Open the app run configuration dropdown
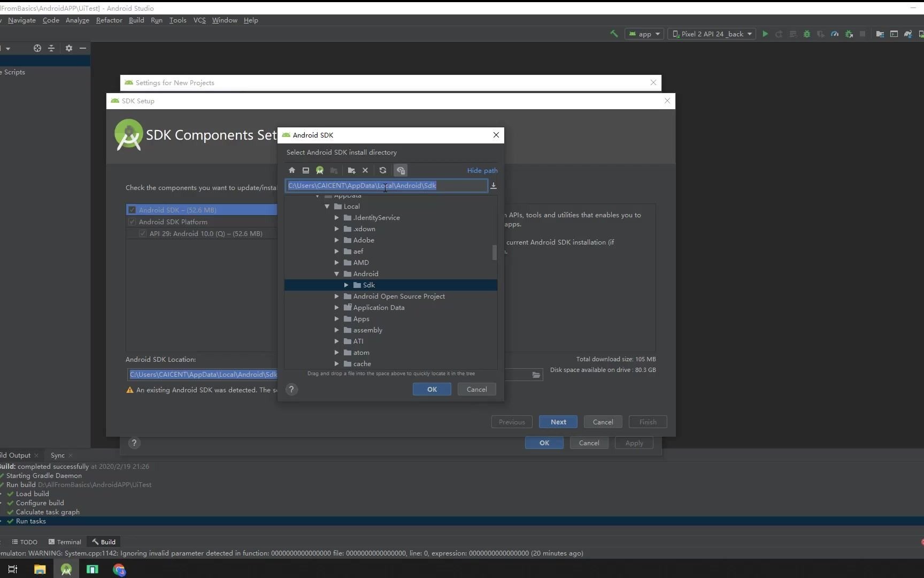924x578 pixels. [645, 34]
